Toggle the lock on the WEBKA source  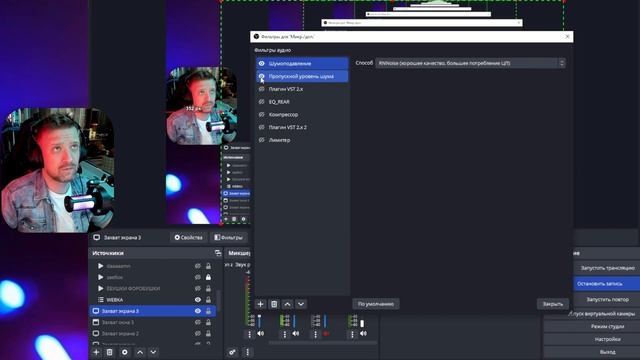coord(208,300)
